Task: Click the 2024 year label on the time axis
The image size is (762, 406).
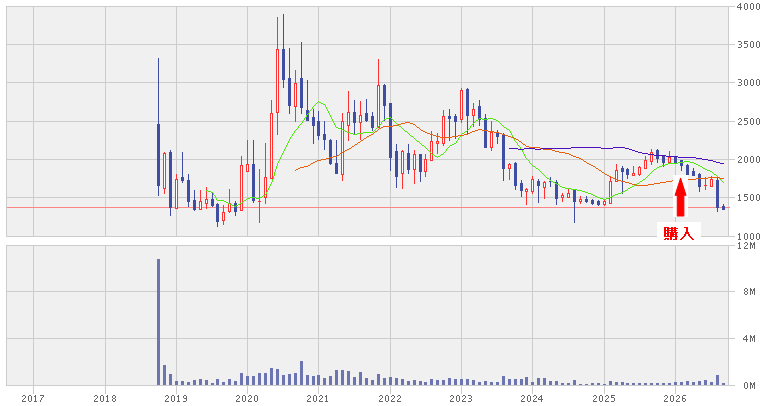Action: click(532, 399)
